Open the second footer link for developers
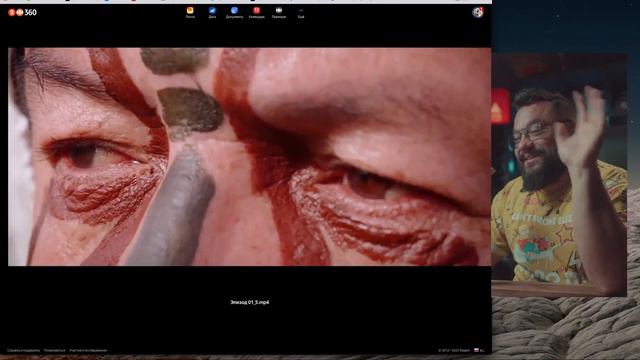The height and width of the screenshot is (360, 640). coord(55,350)
